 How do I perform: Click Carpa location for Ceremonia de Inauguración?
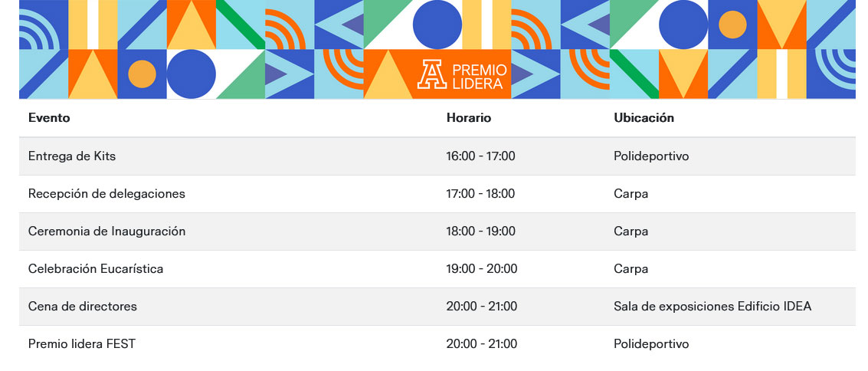(x=631, y=231)
